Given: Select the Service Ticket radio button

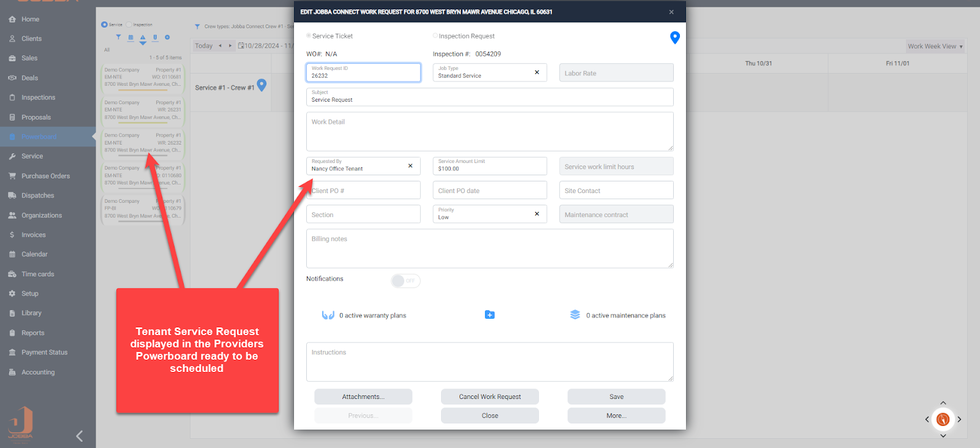Looking at the screenshot, I should 309,36.
